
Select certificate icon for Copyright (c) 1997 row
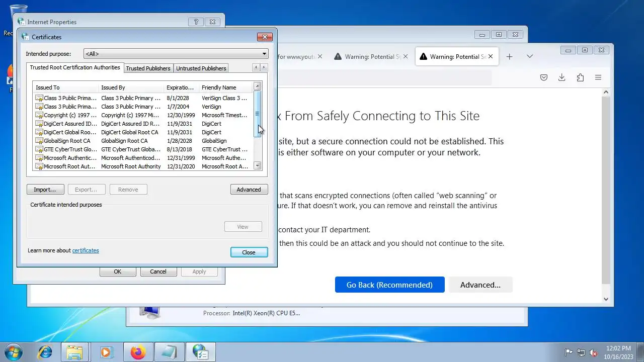point(39,115)
